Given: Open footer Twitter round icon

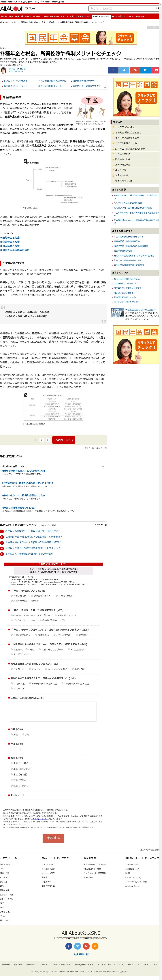Looking at the screenshot, I should tap(77, 946).
